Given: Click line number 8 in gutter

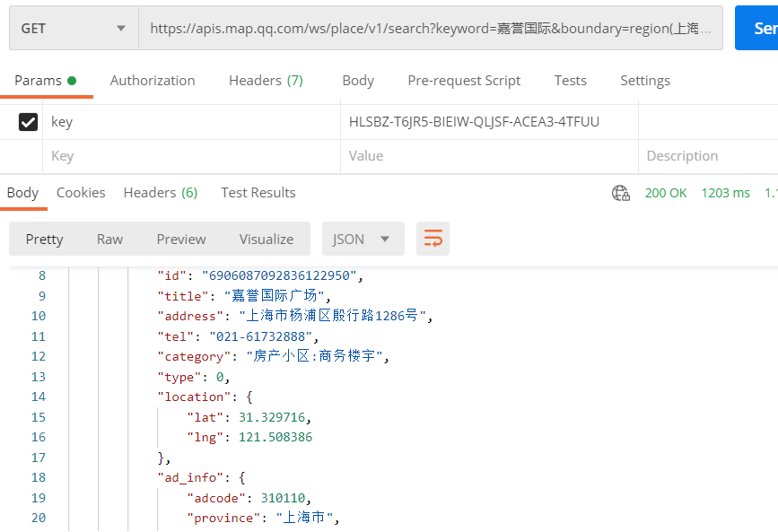Looking at the screenshot, I should tap(42, 276).
